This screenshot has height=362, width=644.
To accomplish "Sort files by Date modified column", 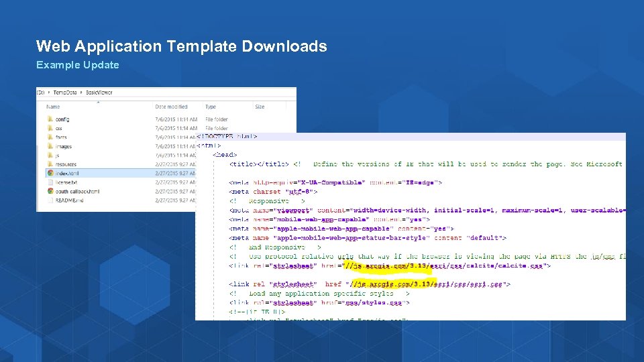I will click(171, 107).
